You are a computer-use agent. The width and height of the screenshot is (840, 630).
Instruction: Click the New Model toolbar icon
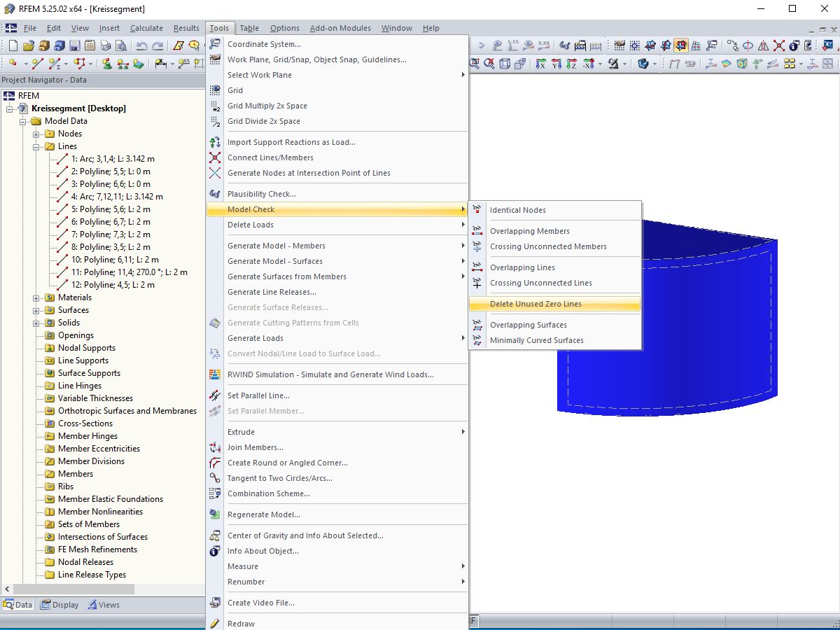pos(13,45)
